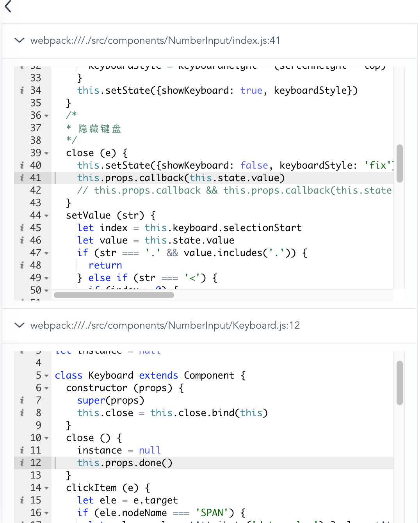Open the webpack NumberInput/index.js:41 file link
This screenshot has width=420, height=523.
click(156, 40)
